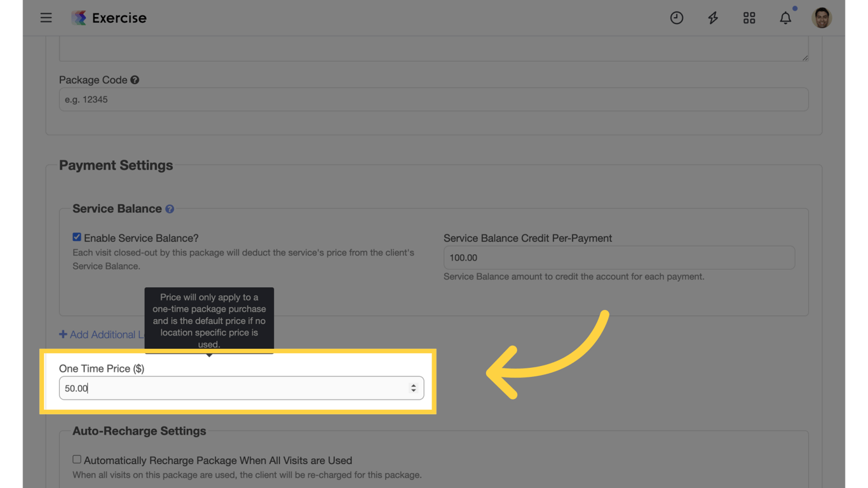Click the Enable Service Balance label
This screenshot has height=488, width=868.
pyautogui.click(x=141, y=238)
